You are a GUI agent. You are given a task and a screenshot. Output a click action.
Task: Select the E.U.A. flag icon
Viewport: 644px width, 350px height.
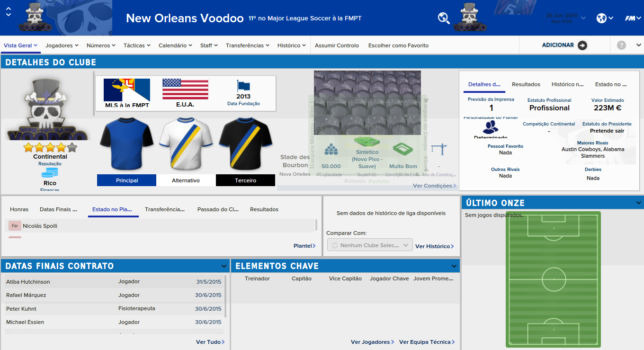(185, 89)
